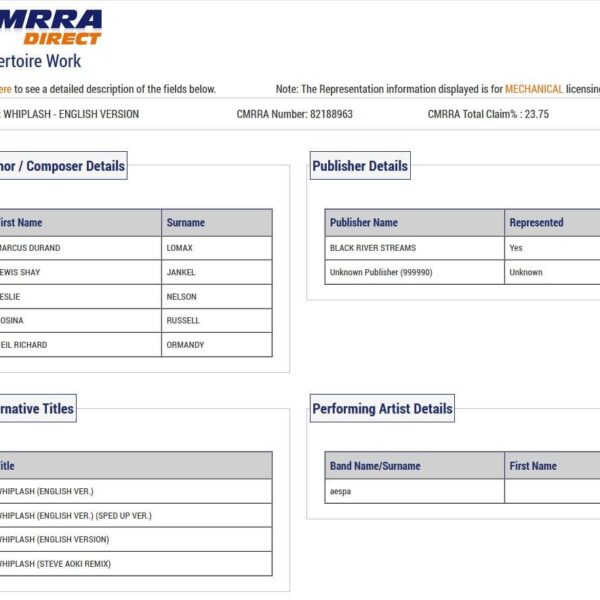This screenshot has width=600, height=600.
Task: Select the ORMANDY surname cell
Action: click(217, 345)
